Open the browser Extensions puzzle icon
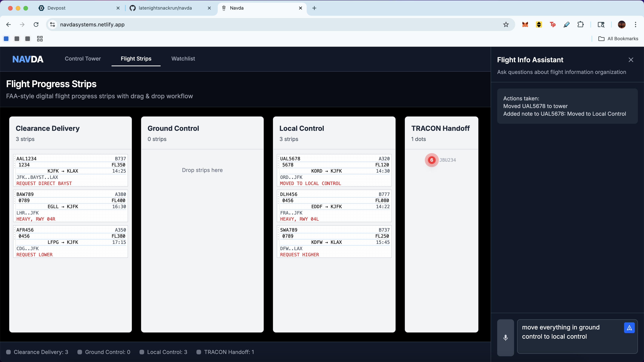Image resolution: width=644 pixels, height=362 pixels. click(580, 25)
